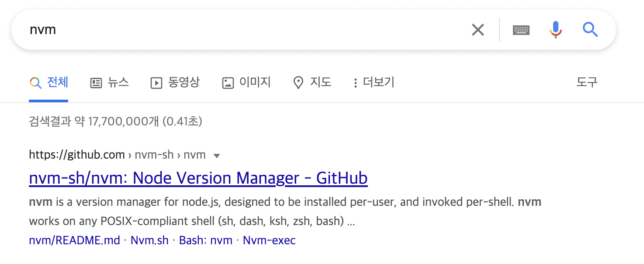
Task: Switch to the 동영상 tab
Action: pyautogui.click(x=175, y=83)
